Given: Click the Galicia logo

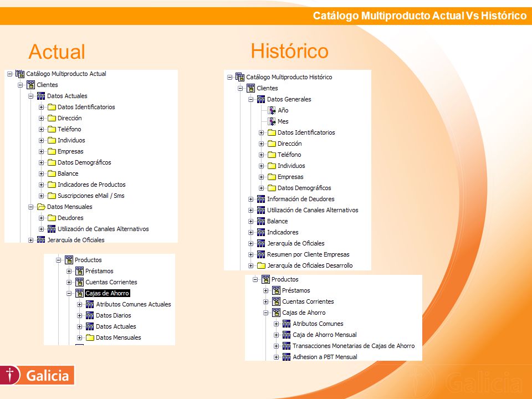Looking at the screenshot, I should point(37,375).
